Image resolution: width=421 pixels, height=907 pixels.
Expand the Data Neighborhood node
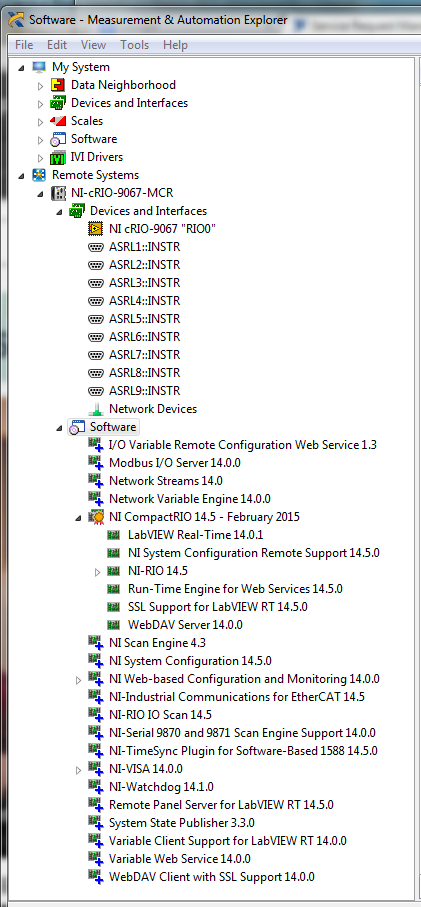click(40, 86)
